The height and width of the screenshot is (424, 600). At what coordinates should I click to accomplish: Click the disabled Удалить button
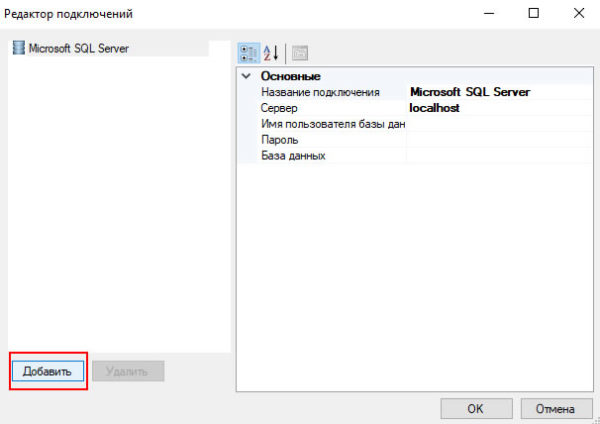(128, 371)
